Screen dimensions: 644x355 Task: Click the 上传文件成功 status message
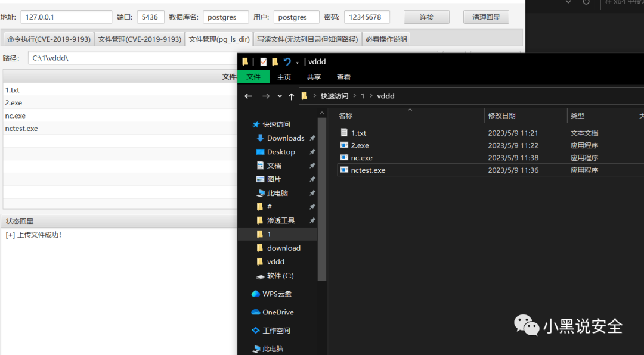[33, 235]
